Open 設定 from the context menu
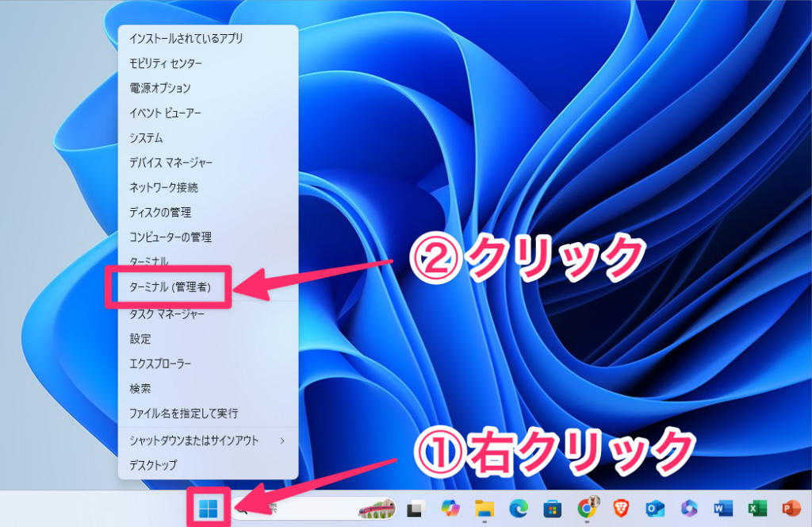The height and width of the screenshot is (527, 812). [x=140, y=339]
